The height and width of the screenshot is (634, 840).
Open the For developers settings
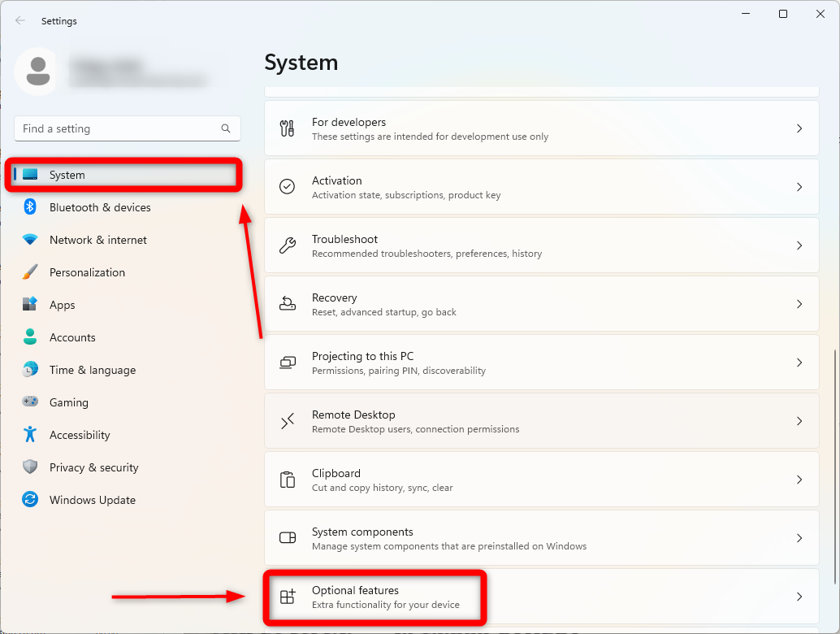[x=542, y=128]
